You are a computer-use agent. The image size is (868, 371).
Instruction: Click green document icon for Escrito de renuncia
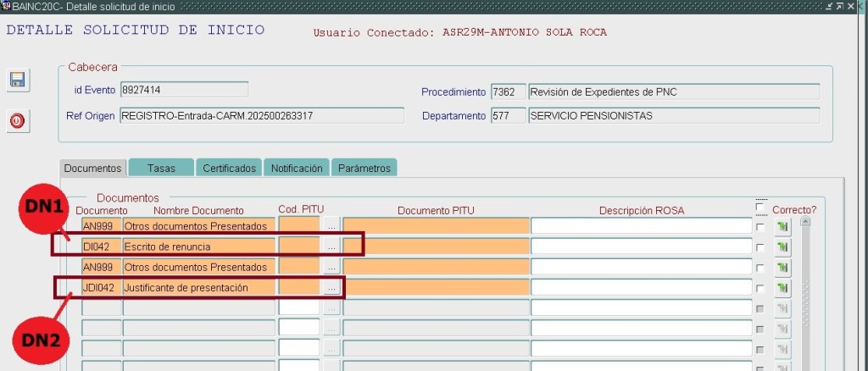[782, 246]
